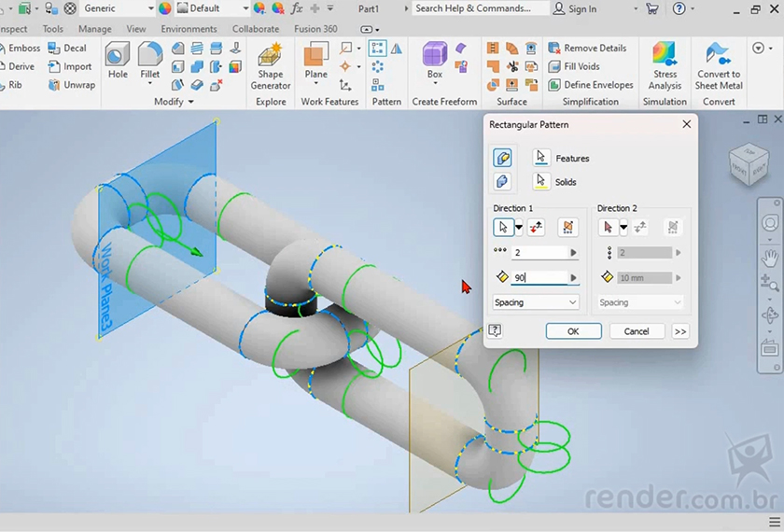The width and height of the screenshot is (784, 532).
Task: Select the Box freeform tool
Action: coord(434,63)
